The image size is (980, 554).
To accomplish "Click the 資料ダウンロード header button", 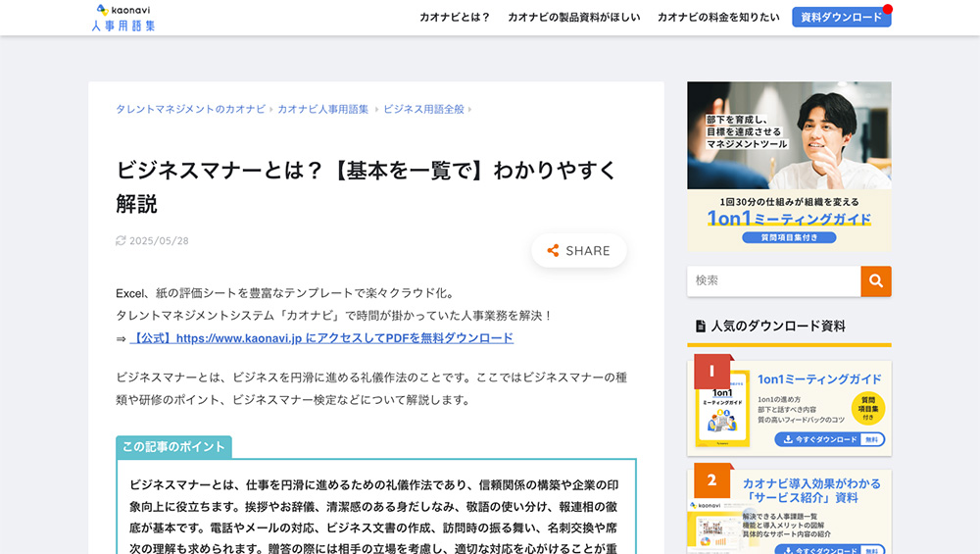I will pos(841,18).
